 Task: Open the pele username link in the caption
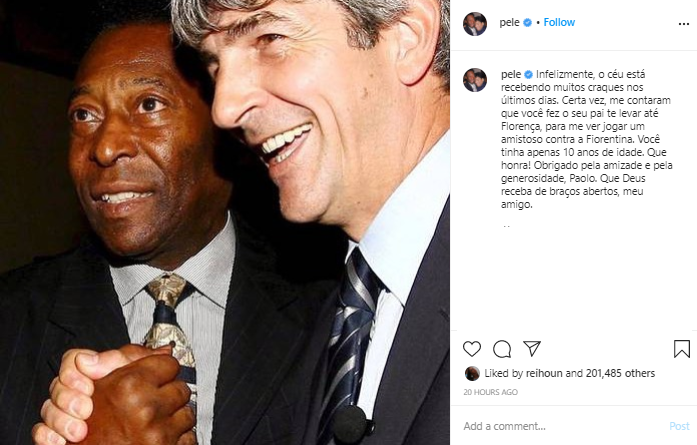tap(510, 73)
